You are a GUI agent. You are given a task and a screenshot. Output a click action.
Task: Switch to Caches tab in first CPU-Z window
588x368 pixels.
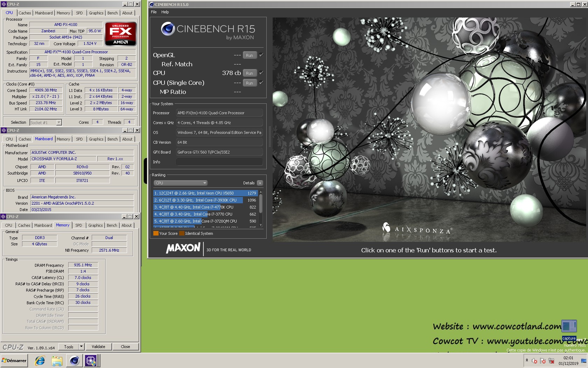click(x=25, y=13)
